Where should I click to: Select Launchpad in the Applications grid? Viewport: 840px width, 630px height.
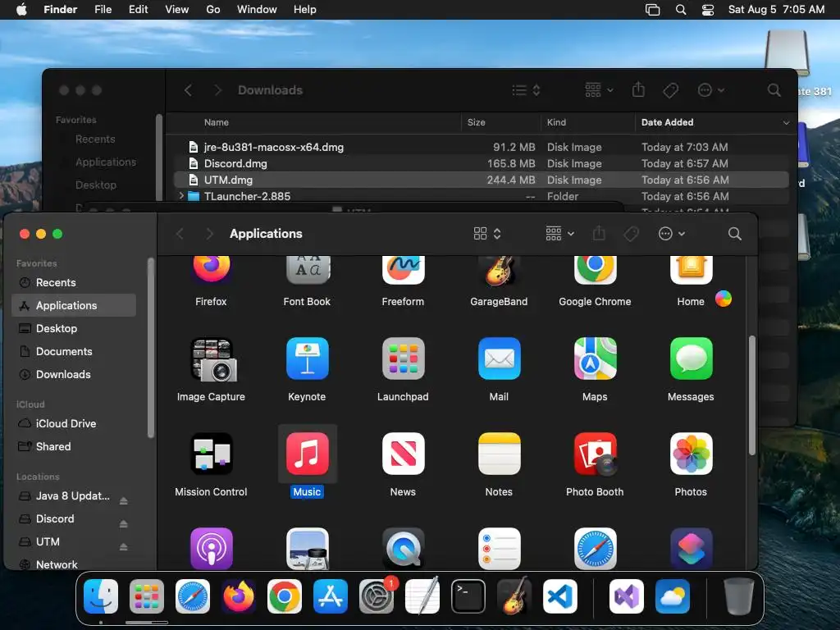point(403,358)
